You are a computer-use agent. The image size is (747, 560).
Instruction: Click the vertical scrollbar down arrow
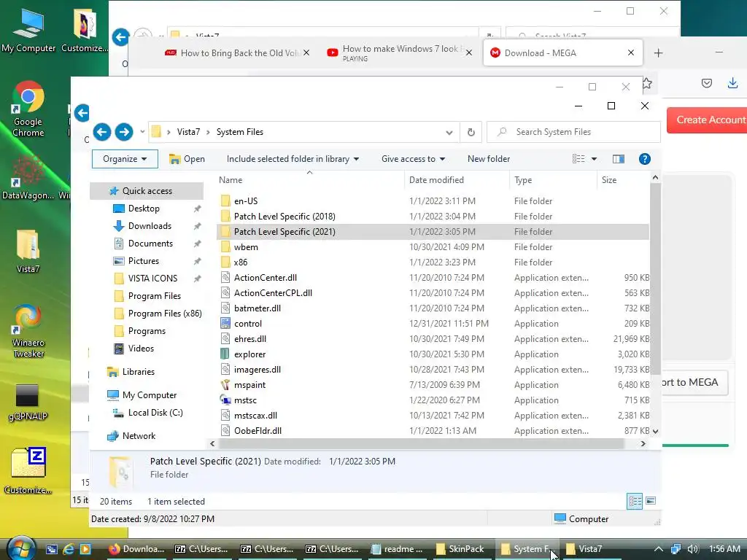point(655,431)
